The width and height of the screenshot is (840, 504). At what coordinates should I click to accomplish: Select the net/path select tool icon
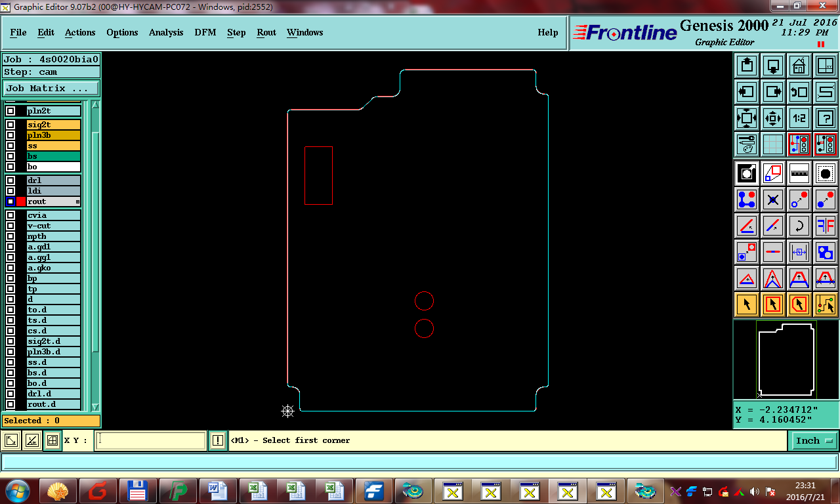(x=826, y=304)
